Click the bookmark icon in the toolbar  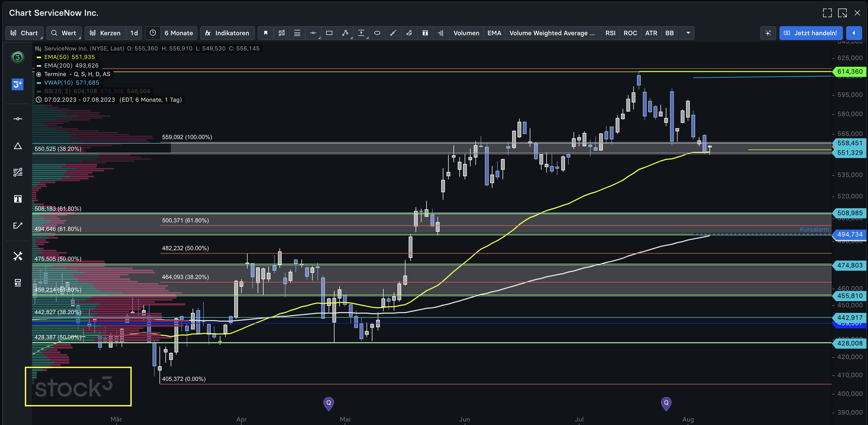coord(265,33)
